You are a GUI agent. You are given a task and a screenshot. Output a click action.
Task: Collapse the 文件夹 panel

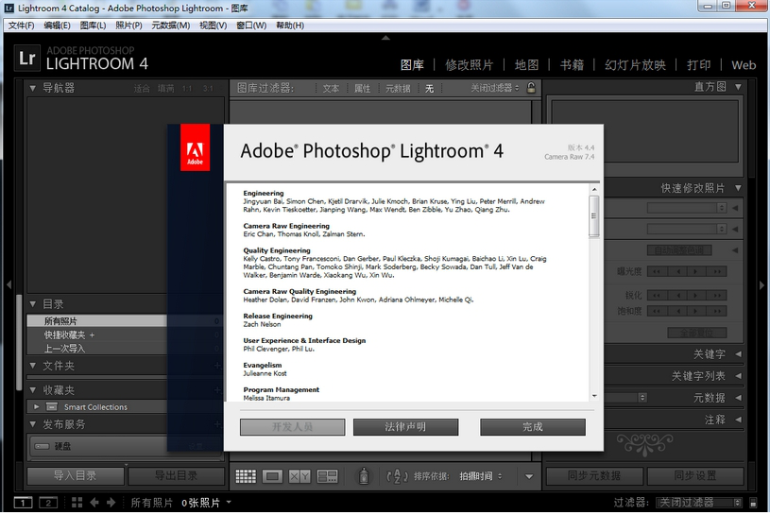[32, 366]
